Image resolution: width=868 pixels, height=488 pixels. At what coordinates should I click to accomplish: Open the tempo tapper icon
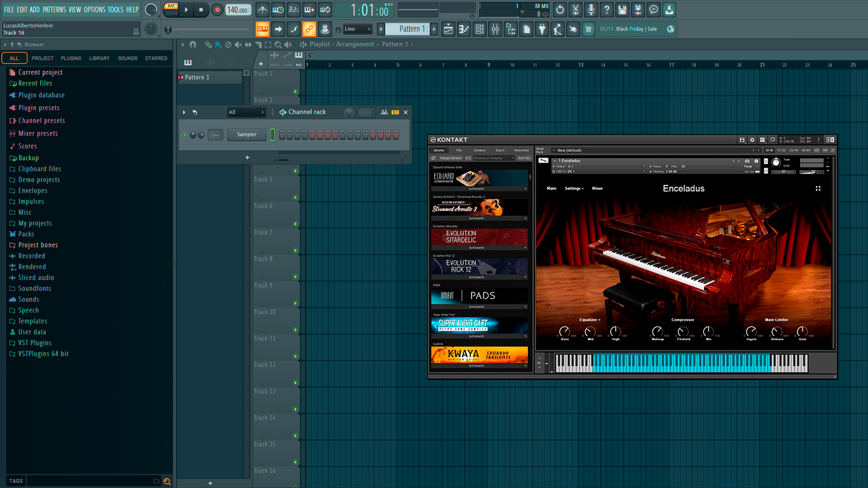click(557, 29)
